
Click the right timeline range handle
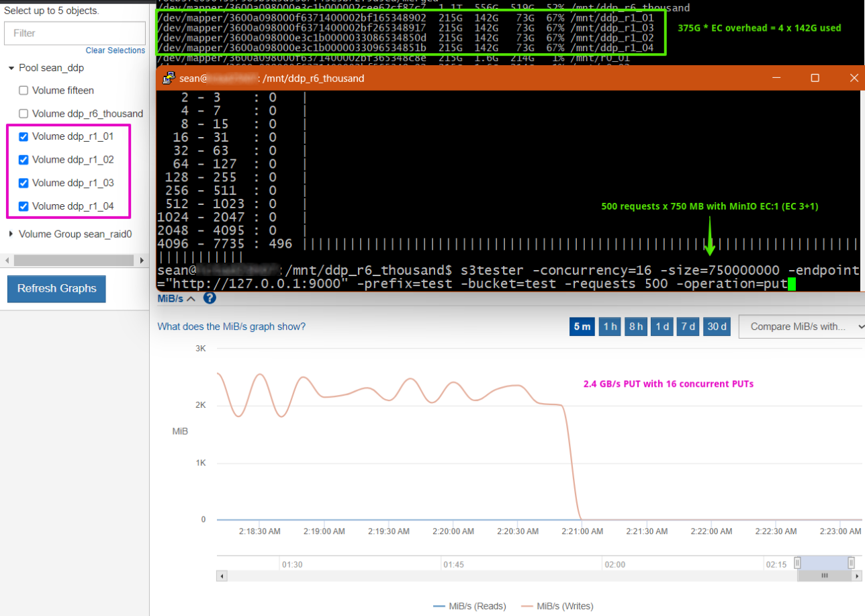click(x=851, y=563)
